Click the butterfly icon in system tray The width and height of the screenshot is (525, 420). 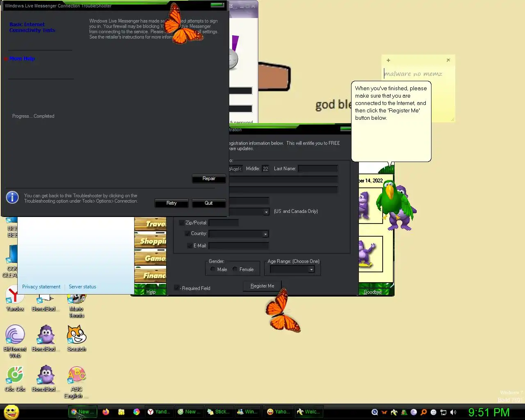(384, 412)
